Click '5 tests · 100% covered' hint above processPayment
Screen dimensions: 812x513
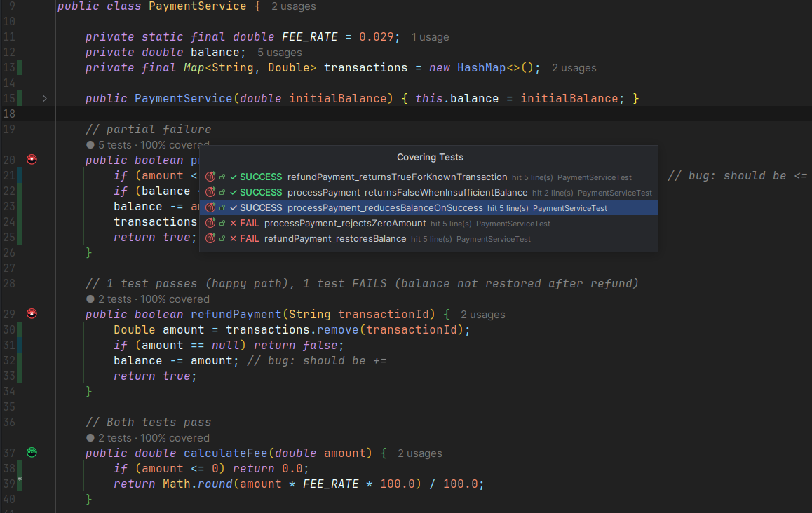(x=148, y=145)
